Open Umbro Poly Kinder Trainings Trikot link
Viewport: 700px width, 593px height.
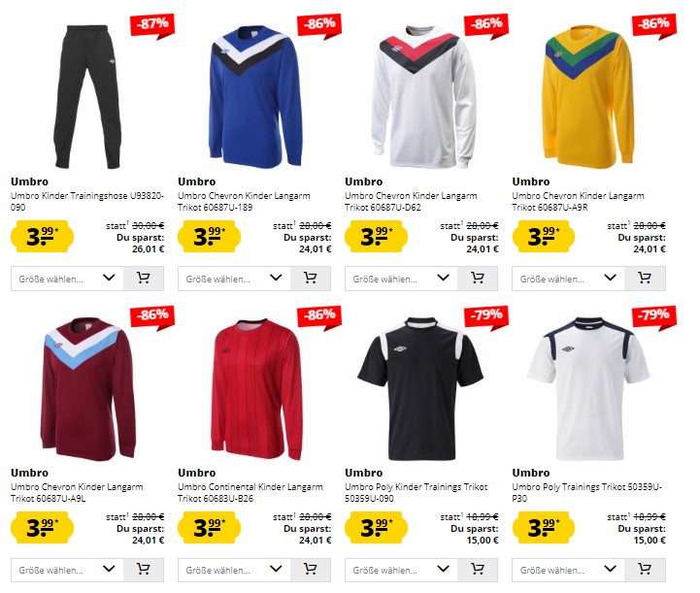417,493
